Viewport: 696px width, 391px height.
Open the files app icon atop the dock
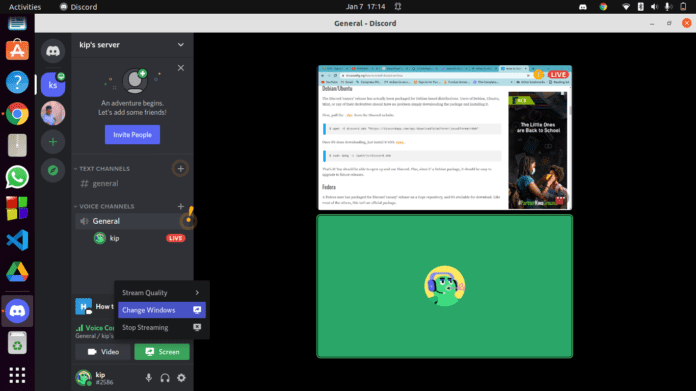pos(17,23)
